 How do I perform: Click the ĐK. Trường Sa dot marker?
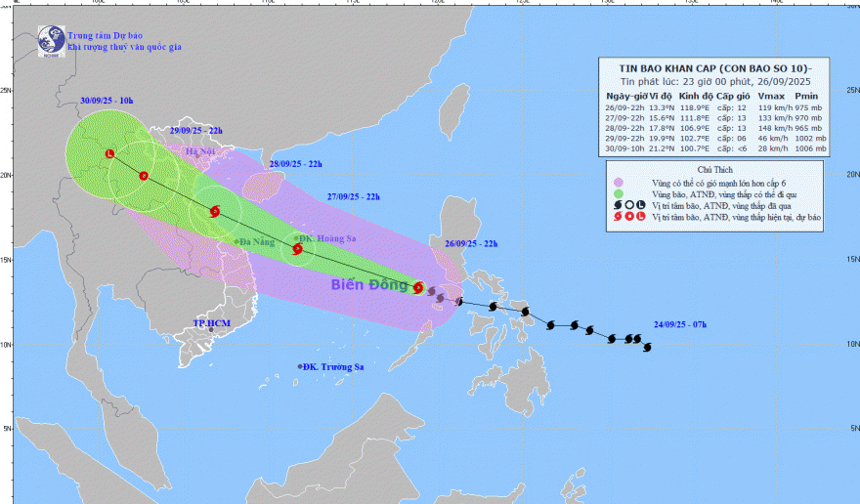pyautogui.click(x=300, y=366)
